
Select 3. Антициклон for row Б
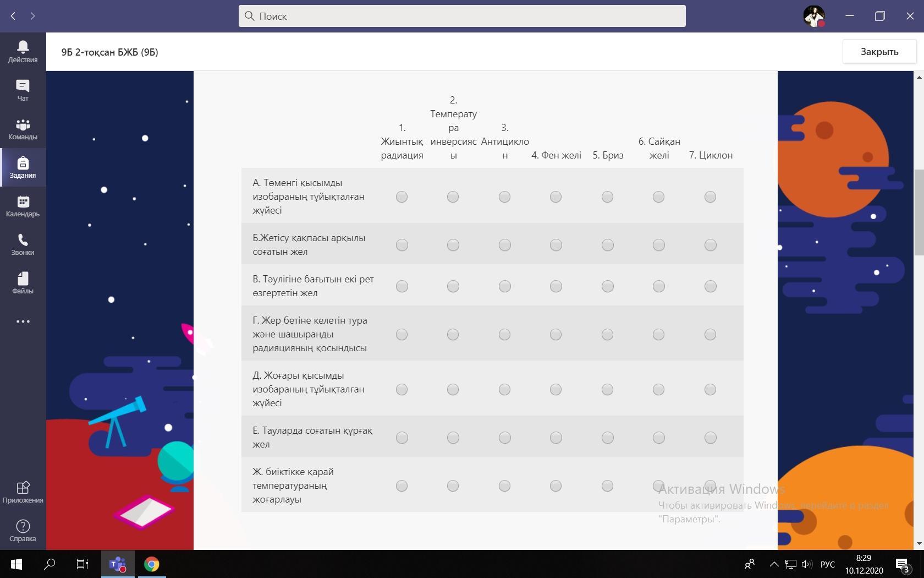504,245
